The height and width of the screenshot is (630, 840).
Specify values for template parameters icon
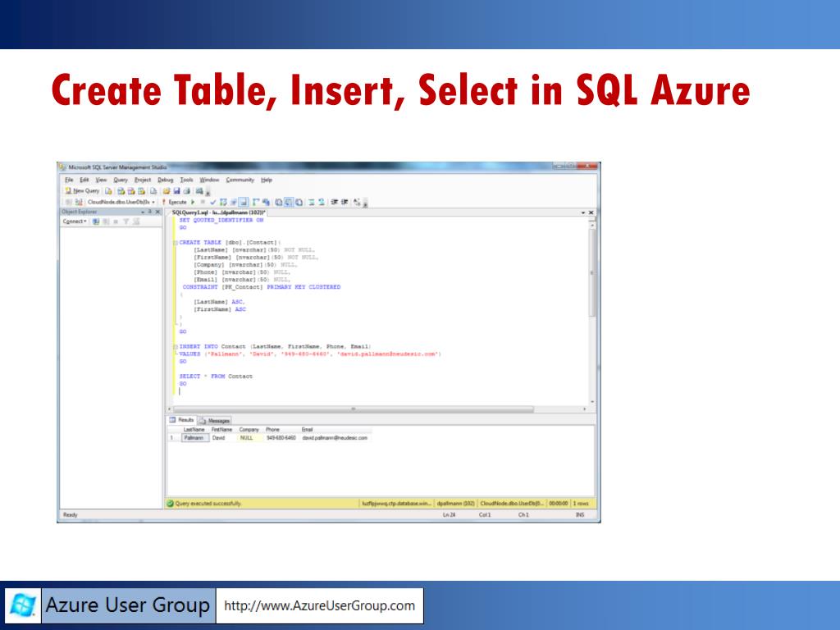356,202
